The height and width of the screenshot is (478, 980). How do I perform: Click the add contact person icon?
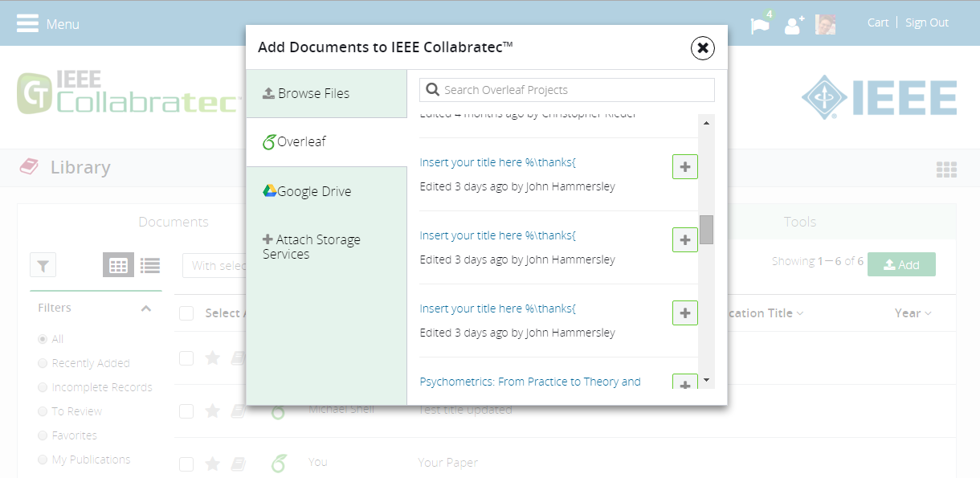point(794,25)
